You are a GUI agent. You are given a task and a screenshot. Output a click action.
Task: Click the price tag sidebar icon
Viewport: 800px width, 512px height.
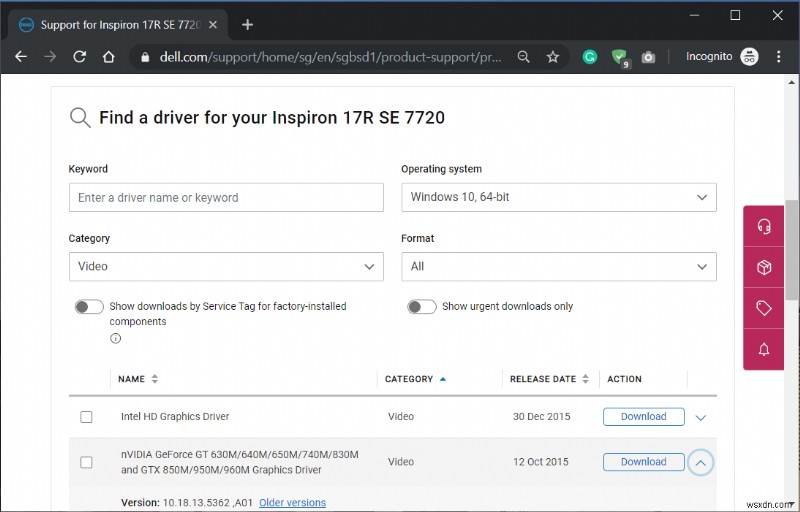(764, 308)
